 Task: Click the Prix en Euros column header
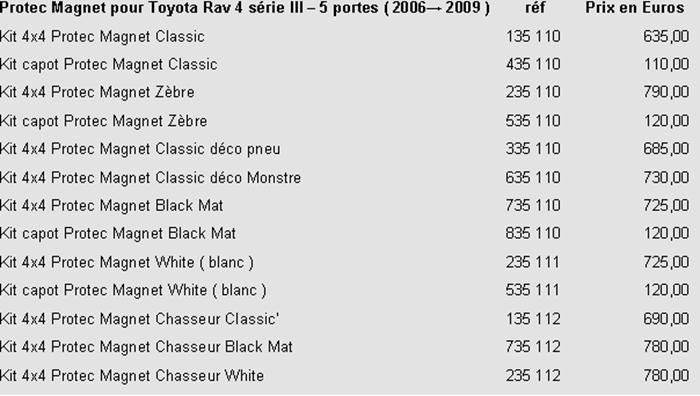click(634, 8)
